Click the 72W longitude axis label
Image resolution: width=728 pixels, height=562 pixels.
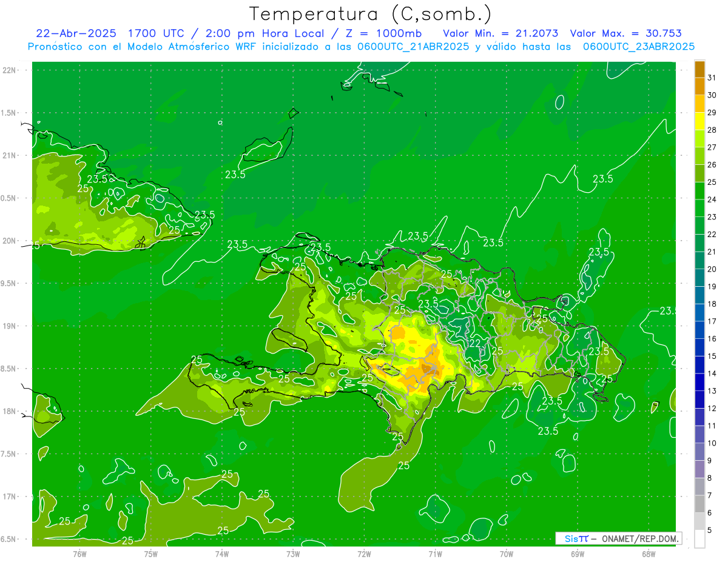(364, 554)
